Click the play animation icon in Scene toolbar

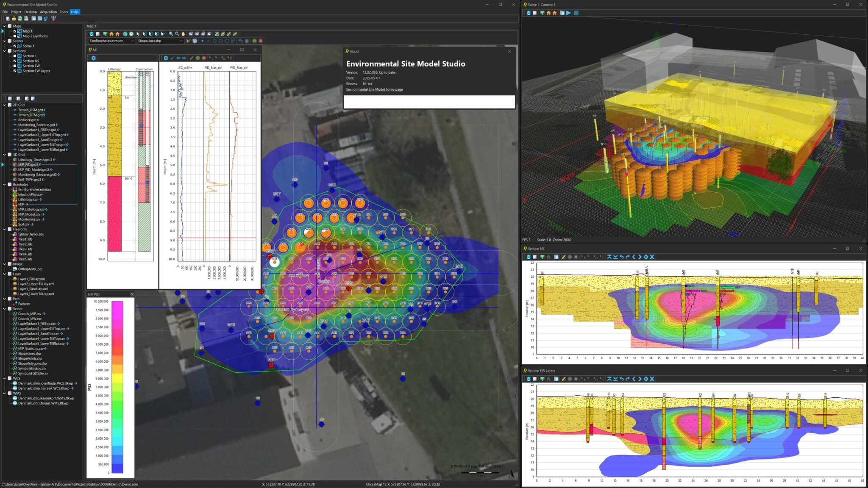568,13
